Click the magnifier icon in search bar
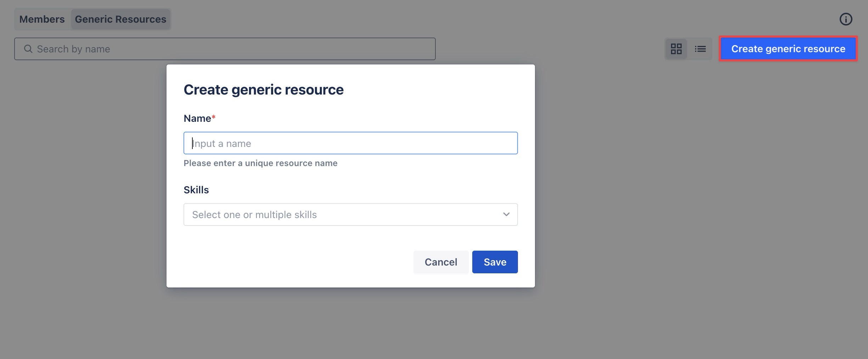 28,49
